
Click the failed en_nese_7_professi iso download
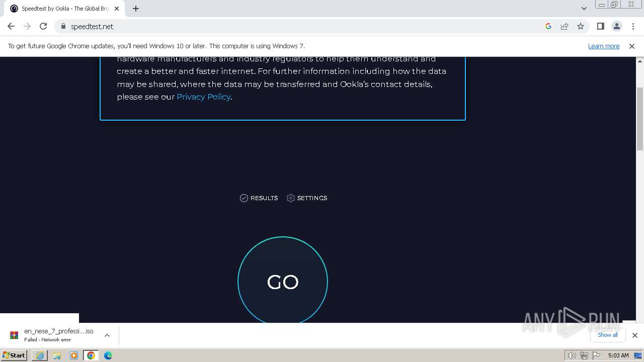[x=59, y=335]
